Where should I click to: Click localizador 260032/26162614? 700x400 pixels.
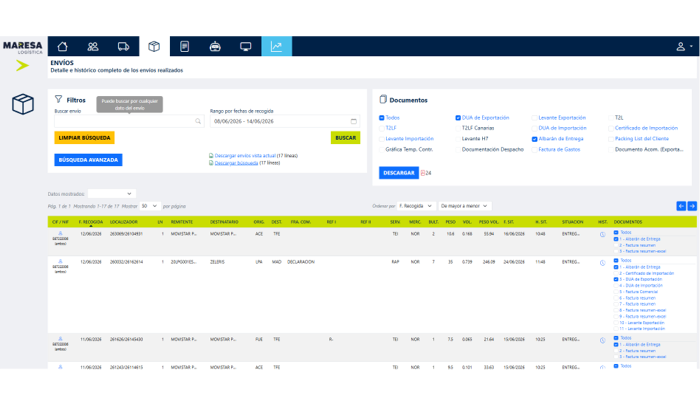pyautogui.click(x=126, y=262)
